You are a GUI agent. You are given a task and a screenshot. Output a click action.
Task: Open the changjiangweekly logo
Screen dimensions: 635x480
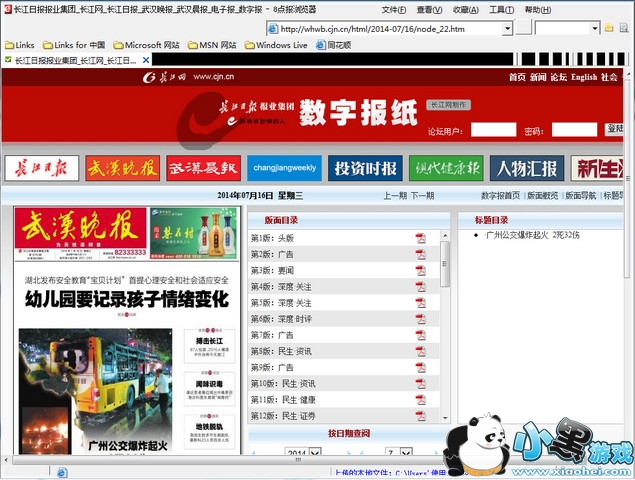click(284, 168)
